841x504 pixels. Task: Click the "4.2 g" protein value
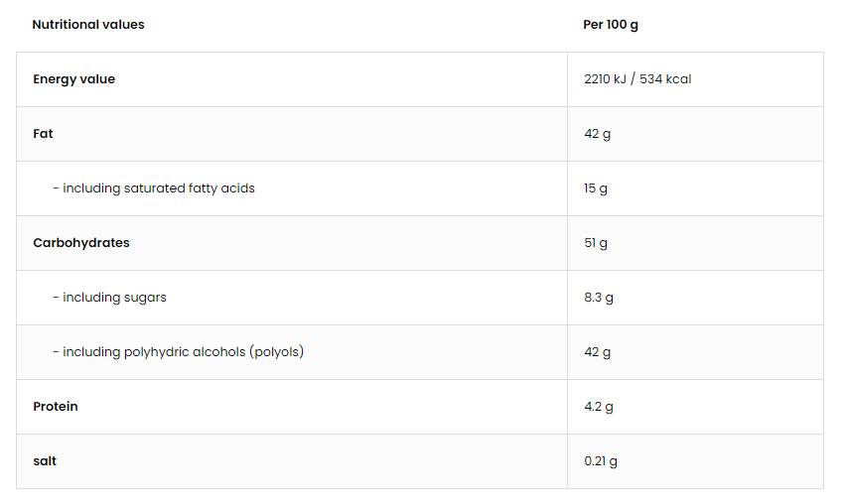pyautogui.click(x=599, y=407)
